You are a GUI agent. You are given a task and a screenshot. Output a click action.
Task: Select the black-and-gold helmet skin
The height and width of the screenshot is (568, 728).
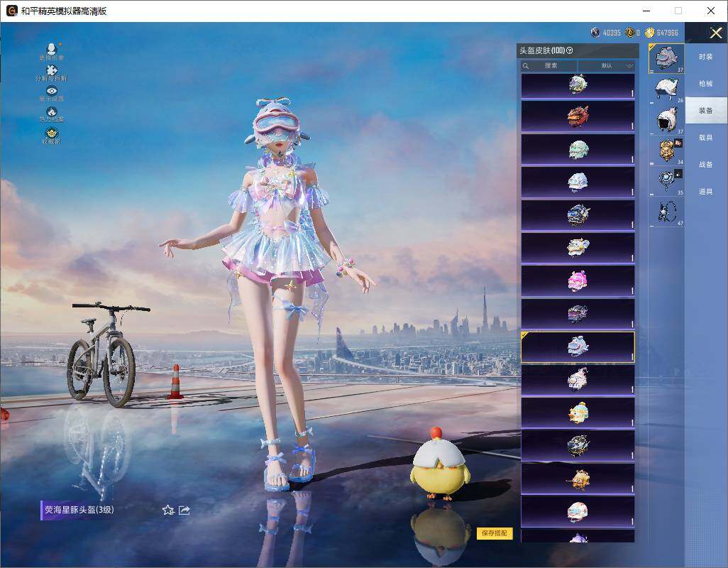click(578, 446)
